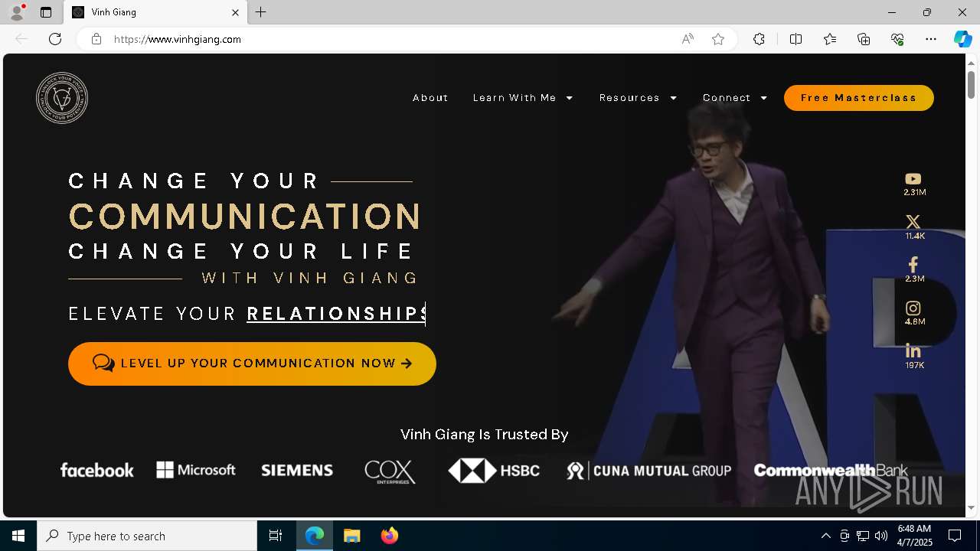The image size is (980, 551).
Task: Click the Facebook trusted-by logo
Action: click(x=97, y=470)
